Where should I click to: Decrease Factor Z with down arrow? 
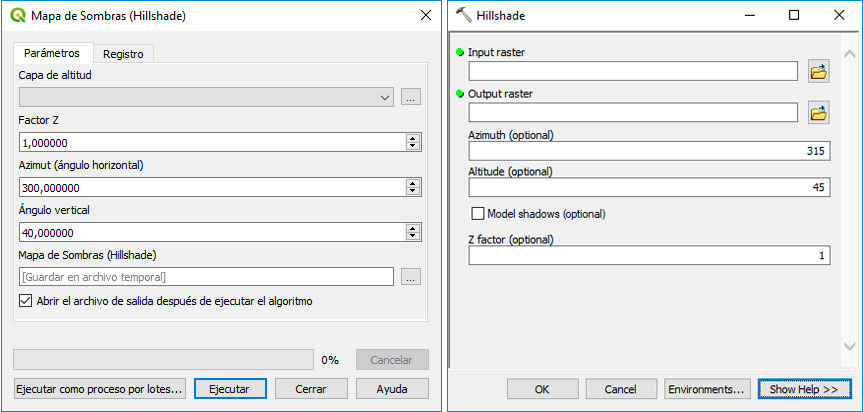(x=412, y=146)
